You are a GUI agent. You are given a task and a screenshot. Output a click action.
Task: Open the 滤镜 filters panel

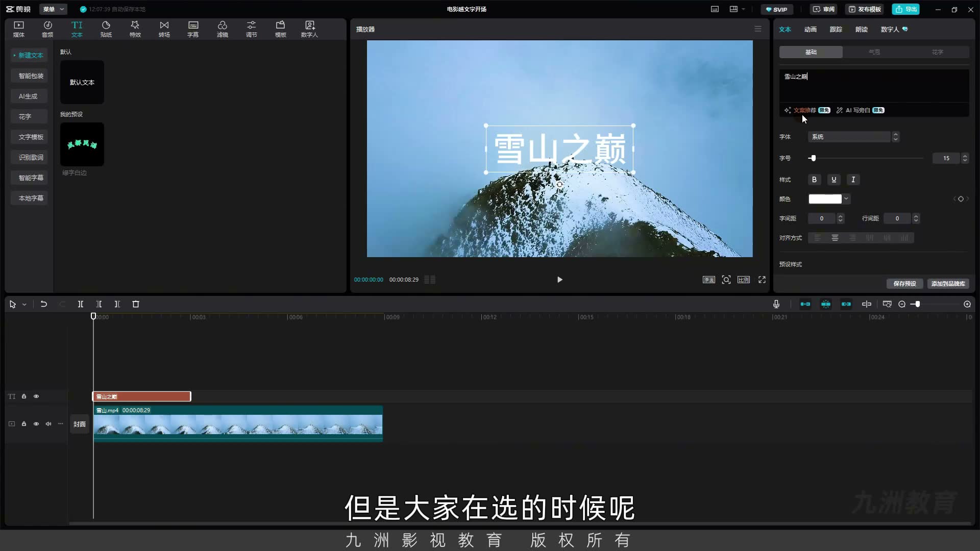(223, 29)
